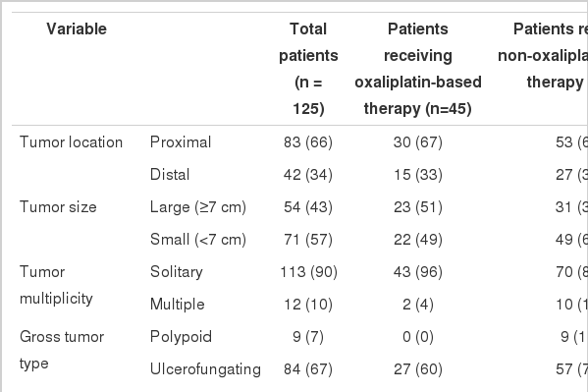Select the Total patients column header
Viewport: 588px width, 392px height.
(308, 69)
